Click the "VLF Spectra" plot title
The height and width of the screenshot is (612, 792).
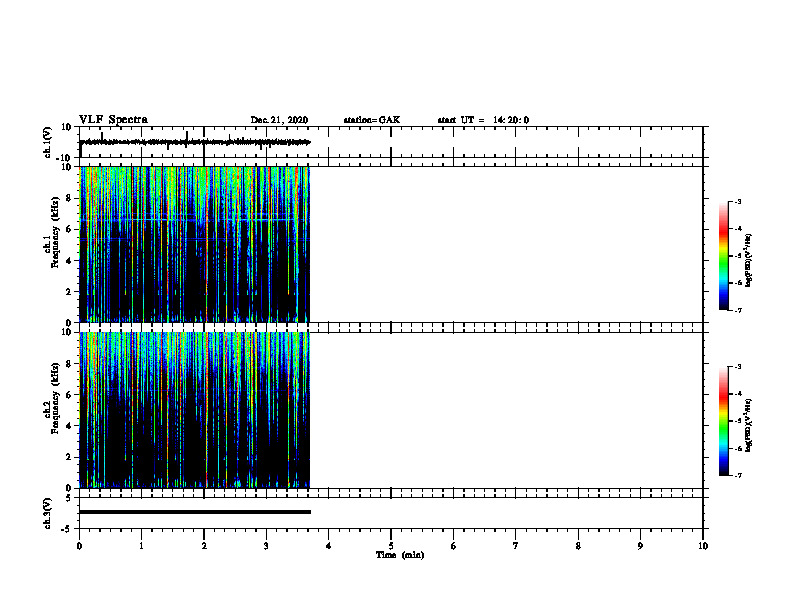(x=113, y=120)
